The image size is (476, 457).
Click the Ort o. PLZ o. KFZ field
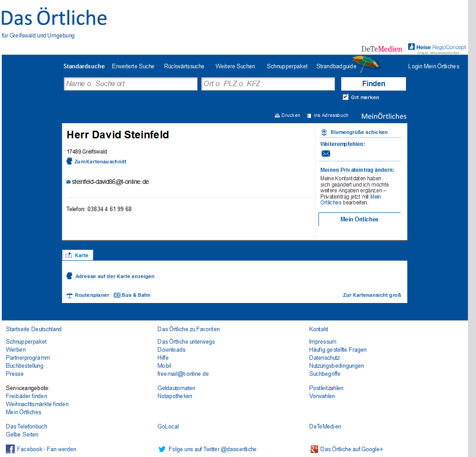268,84
